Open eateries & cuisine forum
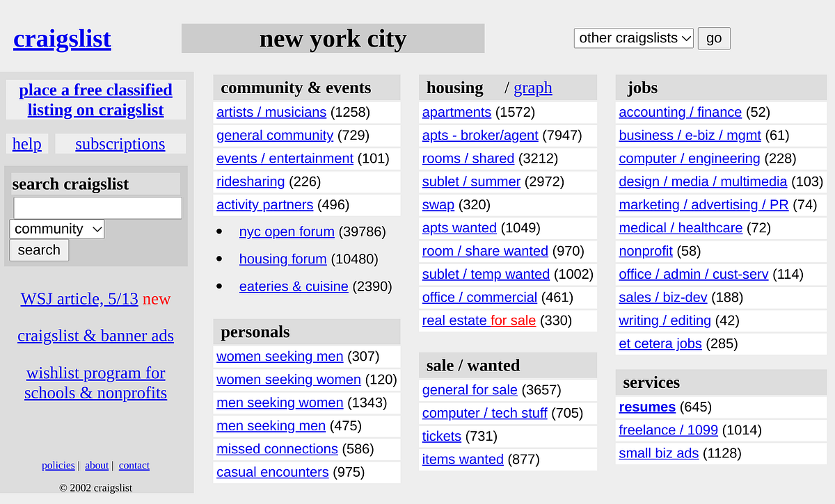This screenshot has width=835, height=504. (294, 286)
